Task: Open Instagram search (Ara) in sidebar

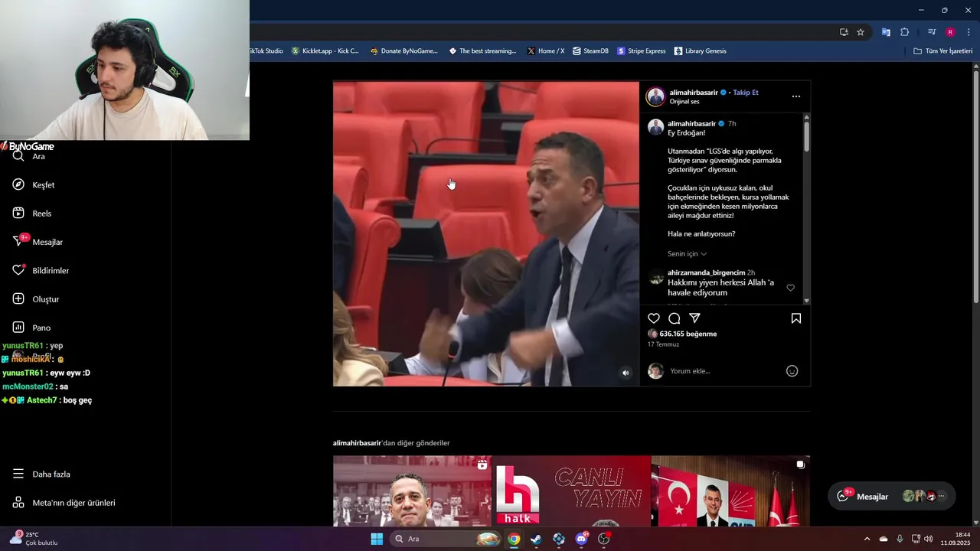Action: coord(29,156)
